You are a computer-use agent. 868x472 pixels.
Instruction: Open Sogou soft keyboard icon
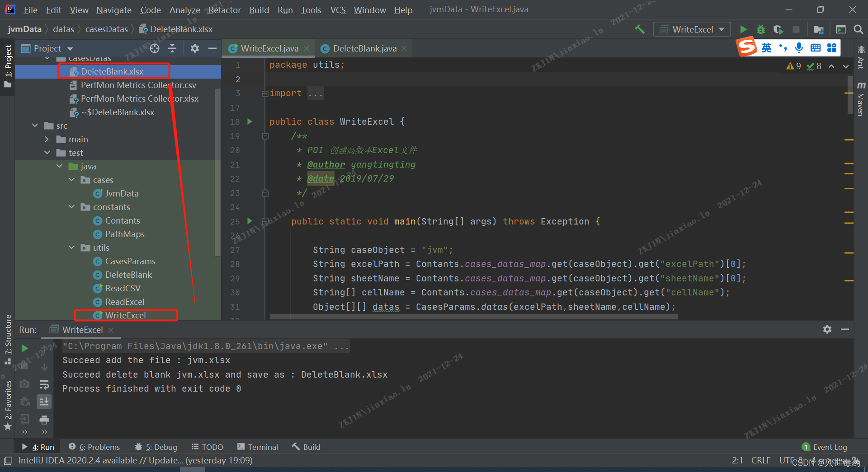click(816, 47)
